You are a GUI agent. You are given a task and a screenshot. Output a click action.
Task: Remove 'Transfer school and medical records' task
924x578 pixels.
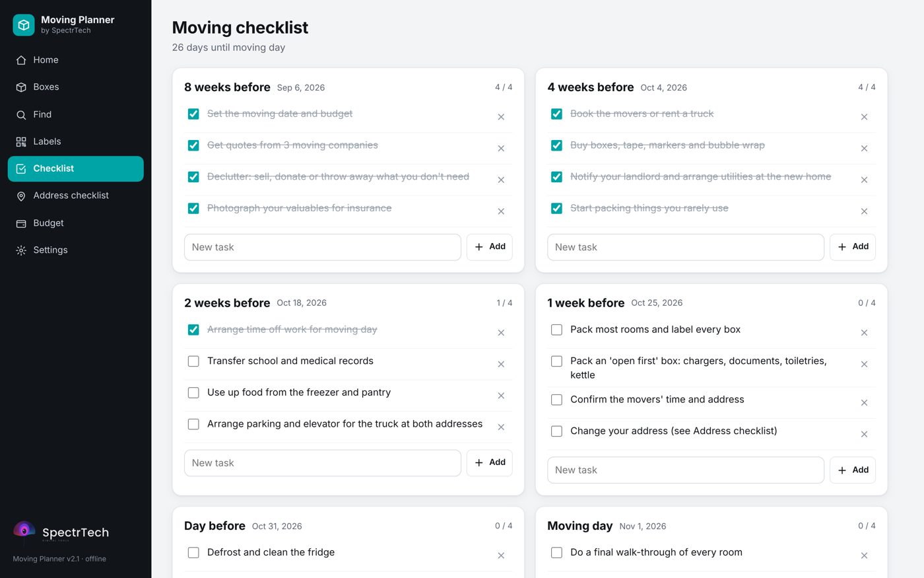pos(501,365)
